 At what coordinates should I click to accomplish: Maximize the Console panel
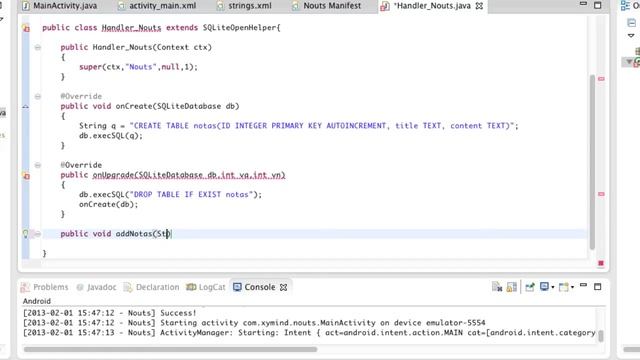coord(598,287)
